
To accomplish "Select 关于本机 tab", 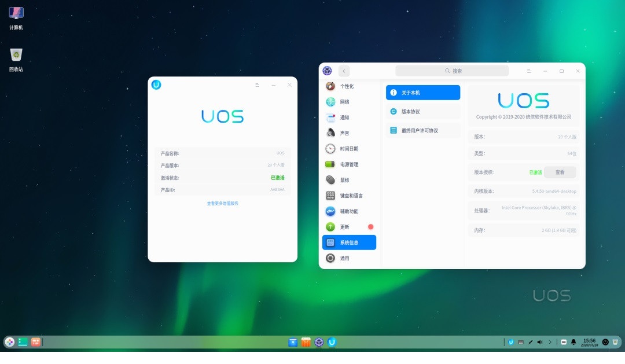I will [x=423, y=93].
